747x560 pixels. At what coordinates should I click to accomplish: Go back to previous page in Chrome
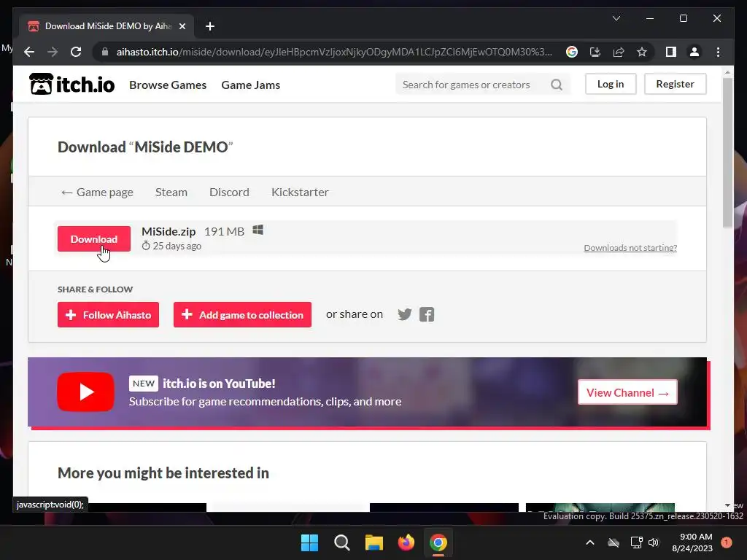coord(29,52)
